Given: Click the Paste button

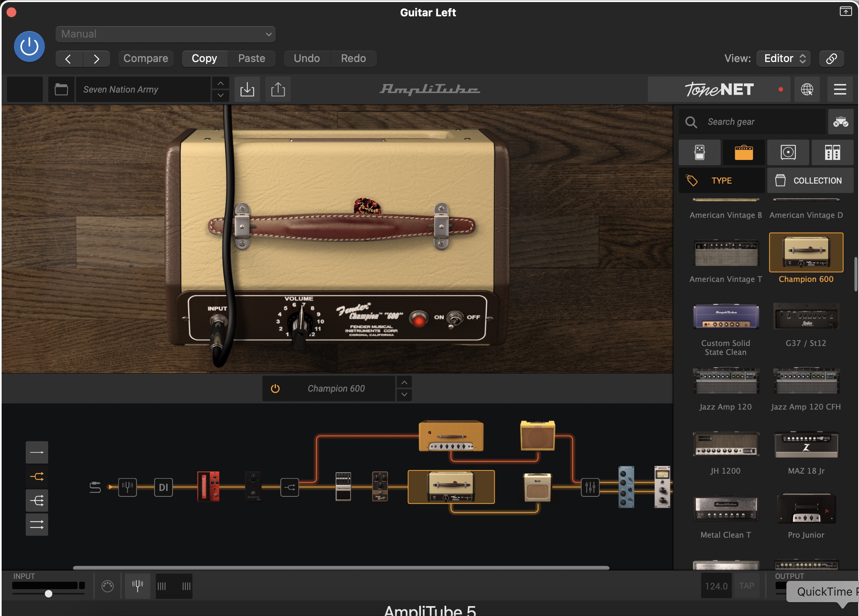Looking at the screenshot, I should click(252, 59).
